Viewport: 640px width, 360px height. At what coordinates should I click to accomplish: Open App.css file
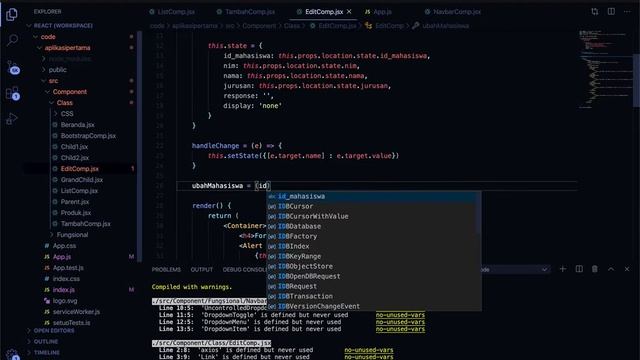pos(64,246)
